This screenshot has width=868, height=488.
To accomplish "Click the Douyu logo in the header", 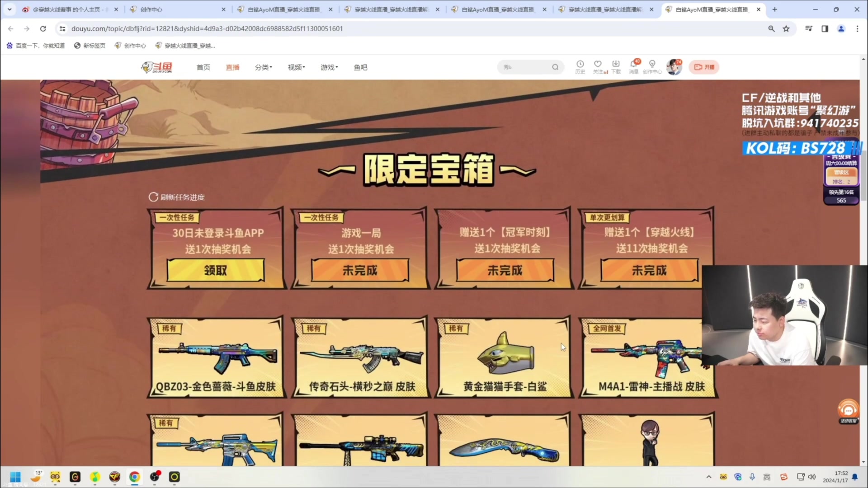I will (156, 67).
